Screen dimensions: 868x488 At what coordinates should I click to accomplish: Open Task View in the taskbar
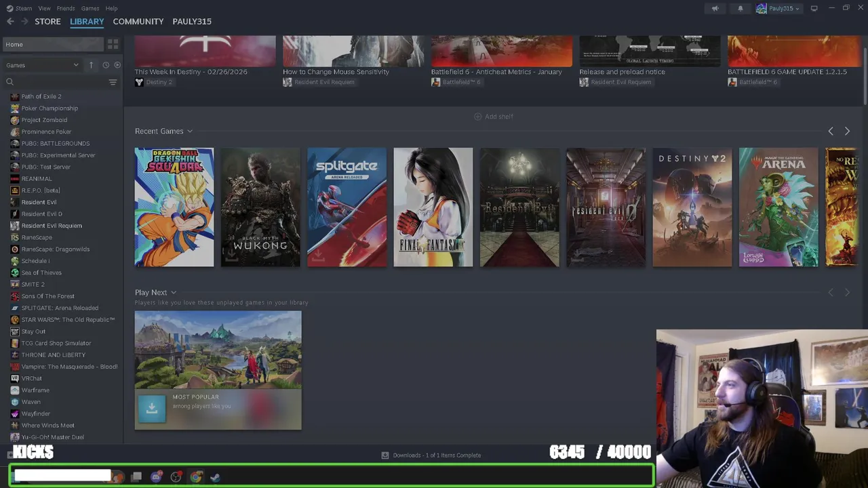[x=136, y=477]
